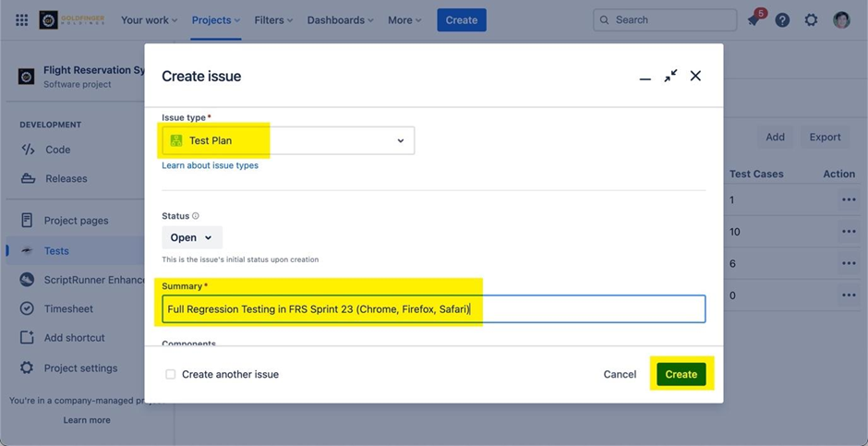
Task: Open the Dashboards menu
Action: [340, 19]
